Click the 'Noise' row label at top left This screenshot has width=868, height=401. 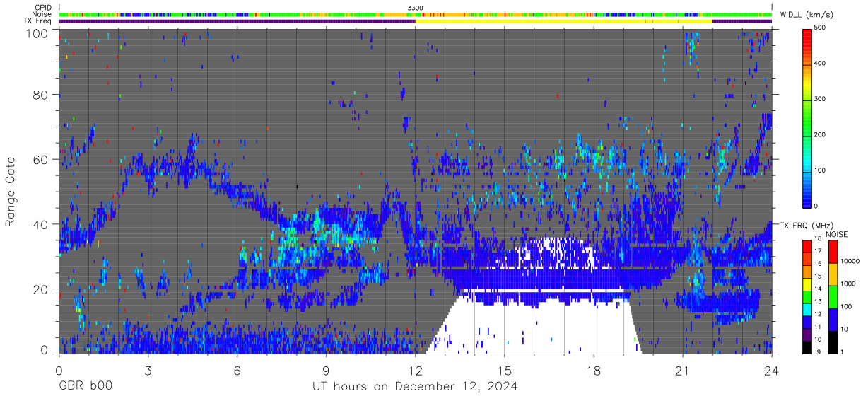(42, 14)
